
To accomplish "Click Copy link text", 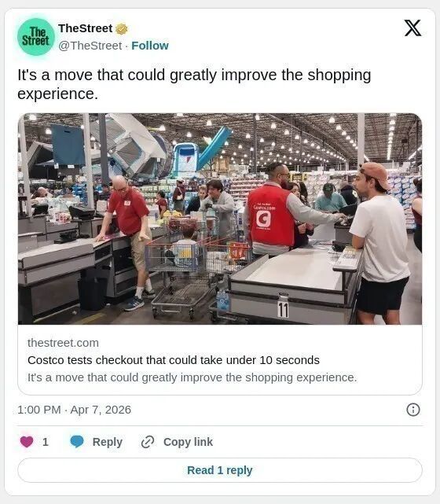I will [188, 442].
